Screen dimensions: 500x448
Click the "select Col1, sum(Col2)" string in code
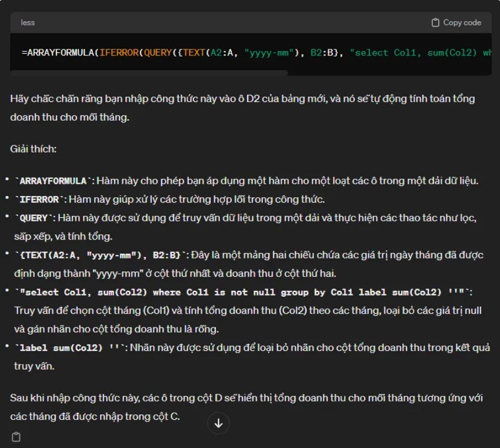421,52
